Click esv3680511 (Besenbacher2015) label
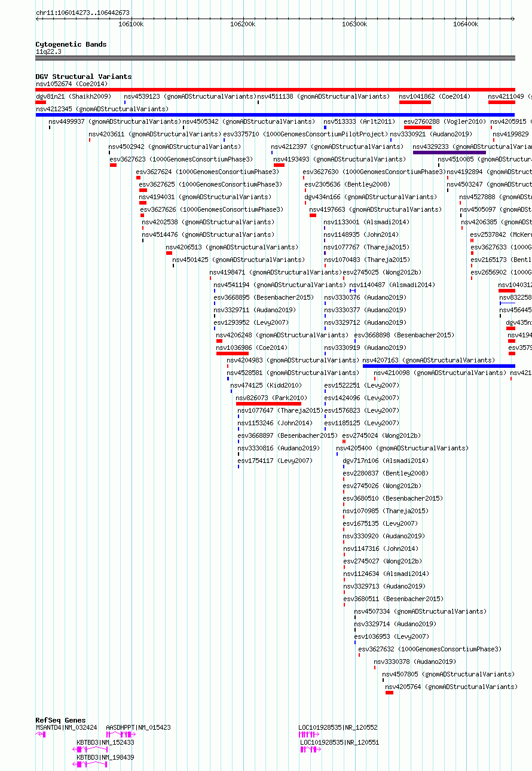 coord(393,599)
